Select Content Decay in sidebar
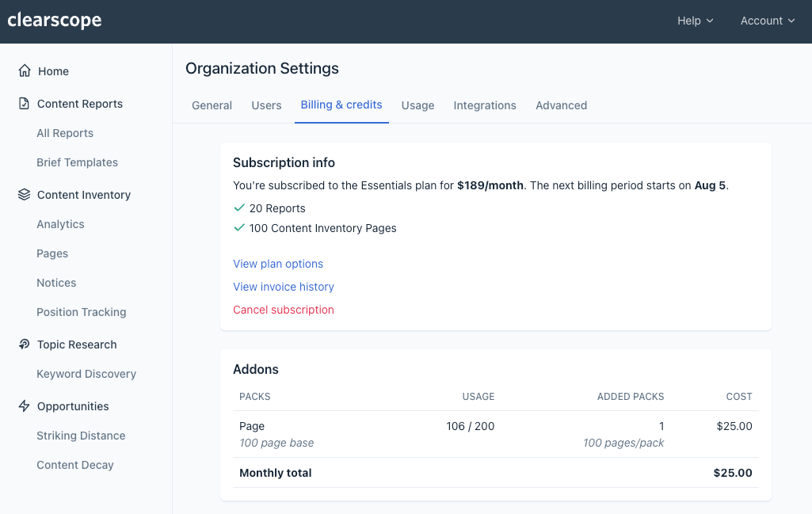The height and width of the screenshot is (514, 812). (x=75, y=465)
